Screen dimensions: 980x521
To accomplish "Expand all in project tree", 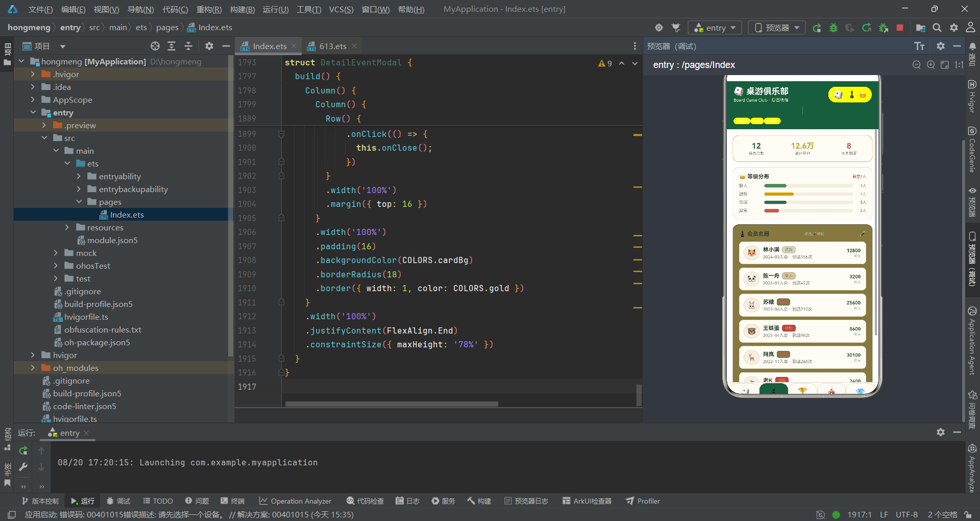I will 171,46.
